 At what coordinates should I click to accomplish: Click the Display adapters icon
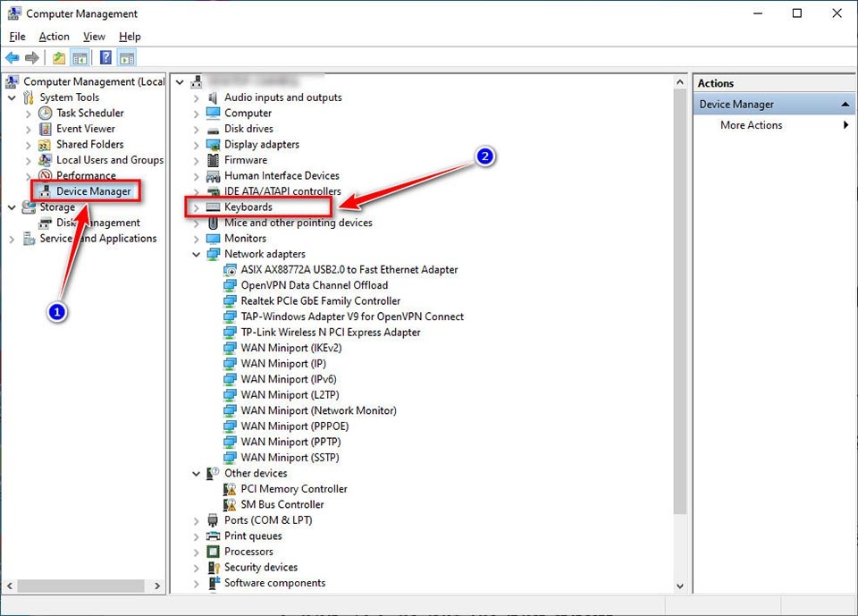coord(213,145)
